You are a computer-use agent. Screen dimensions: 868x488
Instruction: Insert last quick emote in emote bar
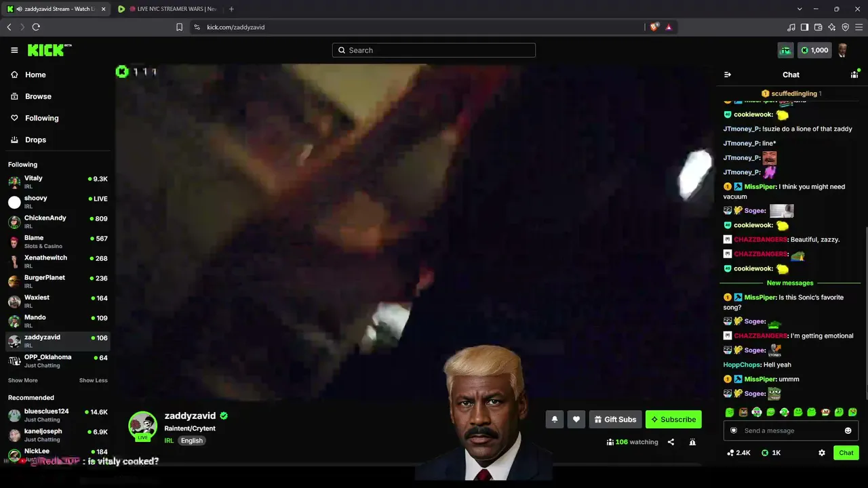[852, 412]
